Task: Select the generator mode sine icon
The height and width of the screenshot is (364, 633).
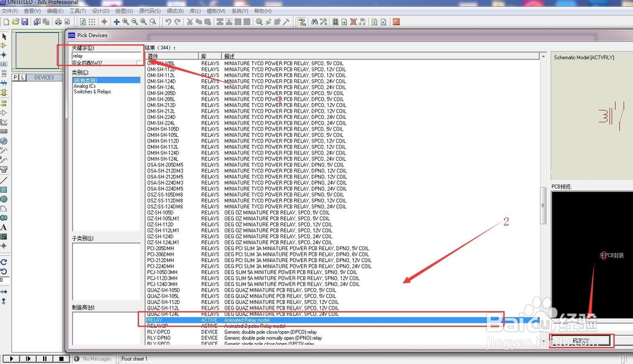Action: click(4, 141)
